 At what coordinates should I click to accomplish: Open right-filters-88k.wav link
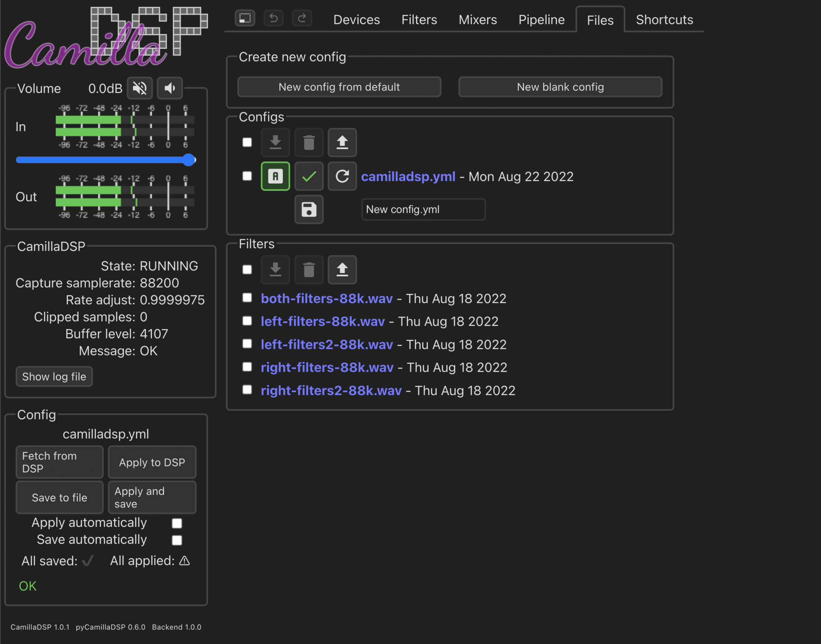pos(327,367)
